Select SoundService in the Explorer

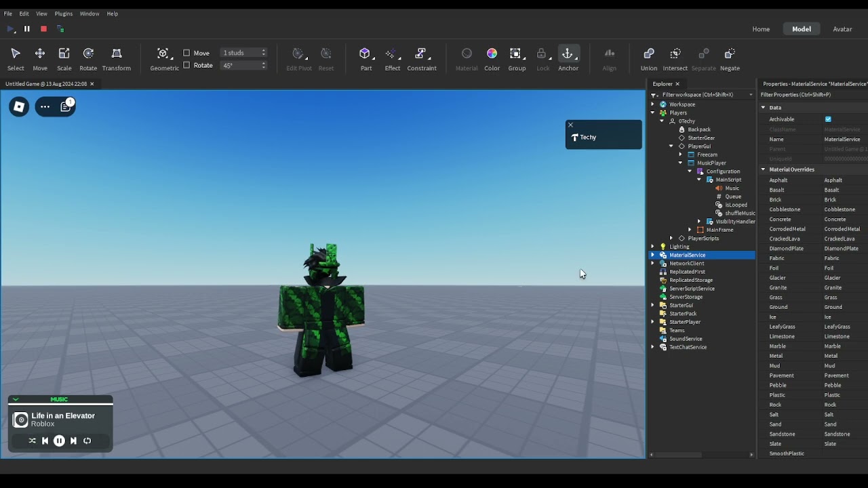click(x=685, y=339)
